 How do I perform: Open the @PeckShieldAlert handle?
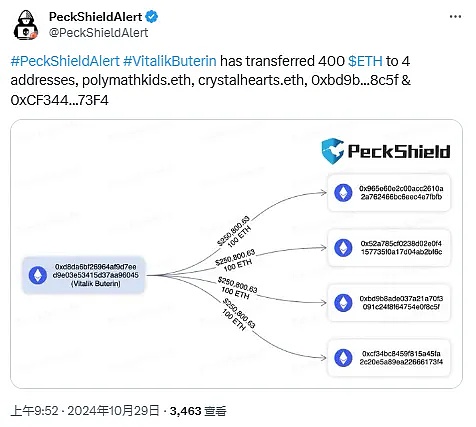pyautogui.click(x=99, y=33)
